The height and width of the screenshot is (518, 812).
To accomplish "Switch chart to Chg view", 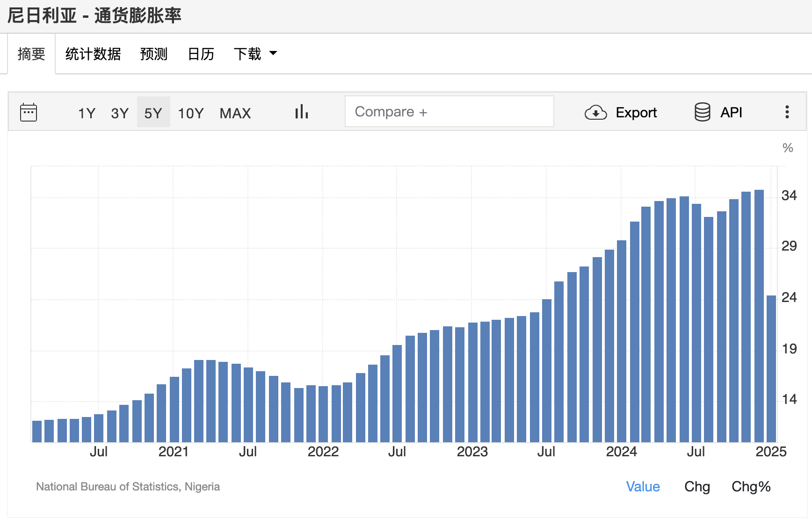I will [697, 487].
